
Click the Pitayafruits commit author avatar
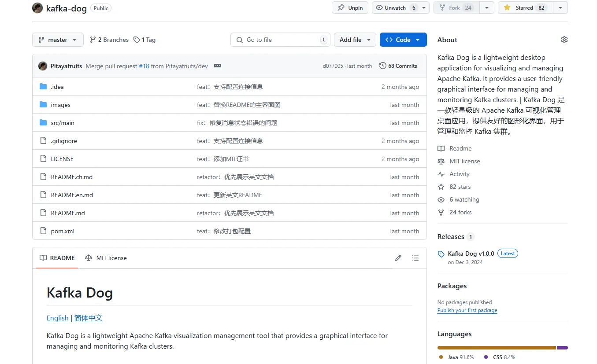tap(43, 66)
